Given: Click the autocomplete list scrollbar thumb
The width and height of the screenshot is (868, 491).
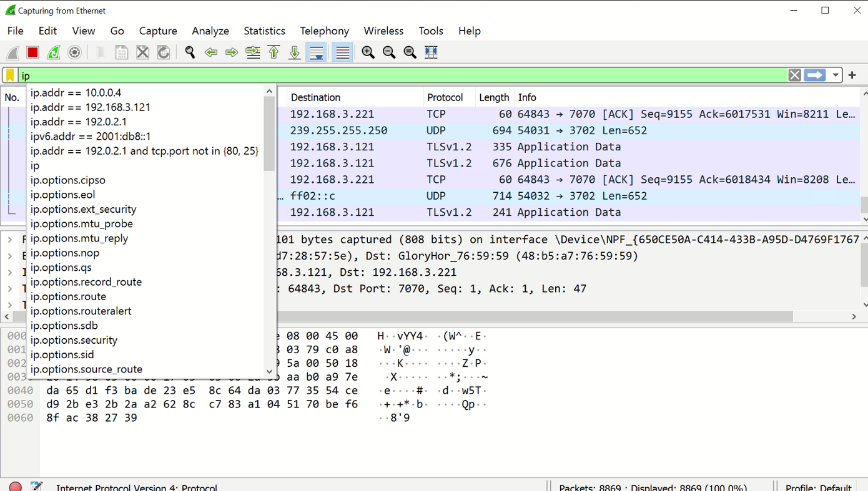Looking at the screenshot, I should coord(269,134).
